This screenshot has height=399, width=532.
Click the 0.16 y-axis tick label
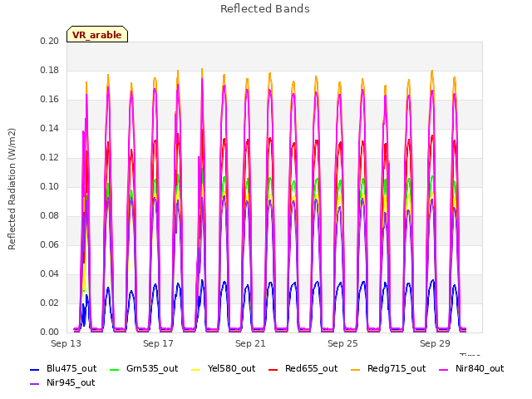50,100
